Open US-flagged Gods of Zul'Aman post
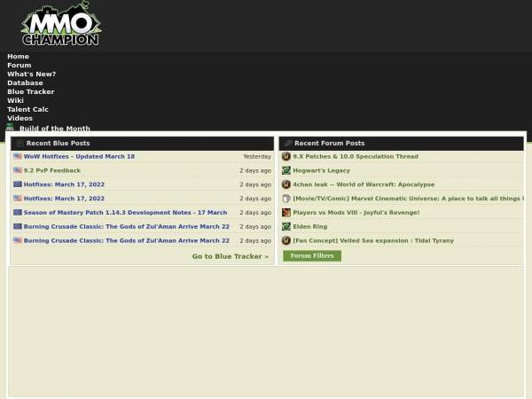Screen dimensions: 532x399 (127, 240)
